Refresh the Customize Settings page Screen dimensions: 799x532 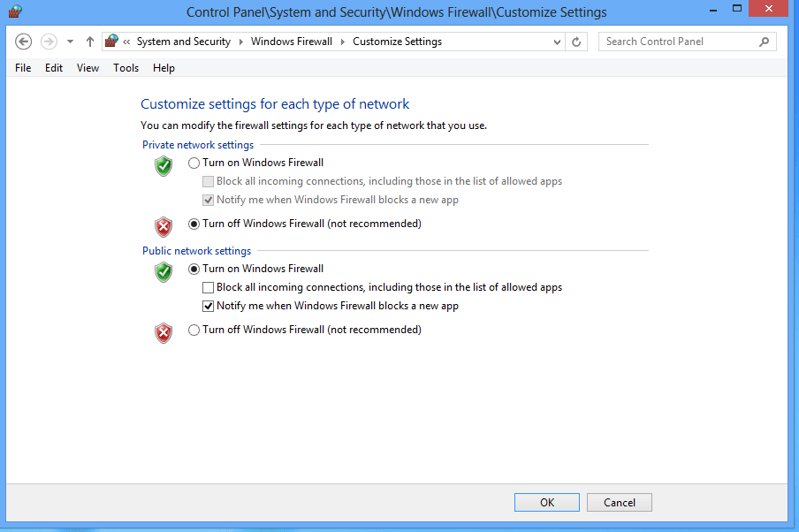577,42
